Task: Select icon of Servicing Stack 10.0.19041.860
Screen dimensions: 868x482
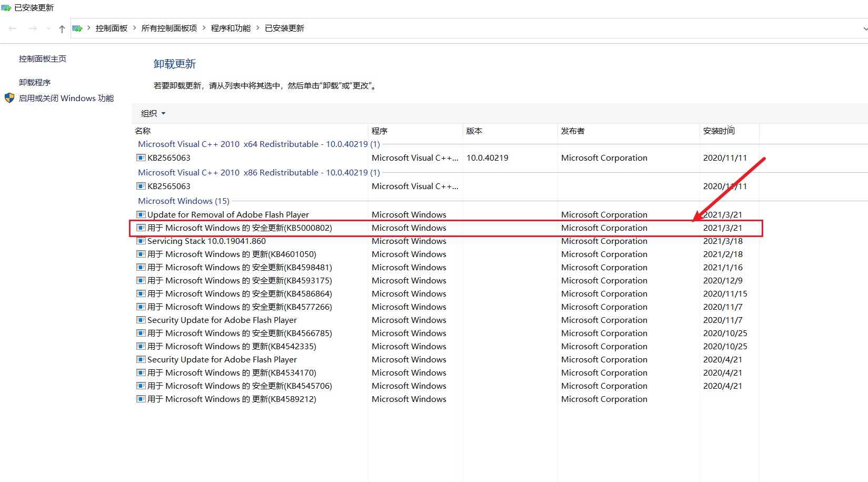Action: coord(141,241)
